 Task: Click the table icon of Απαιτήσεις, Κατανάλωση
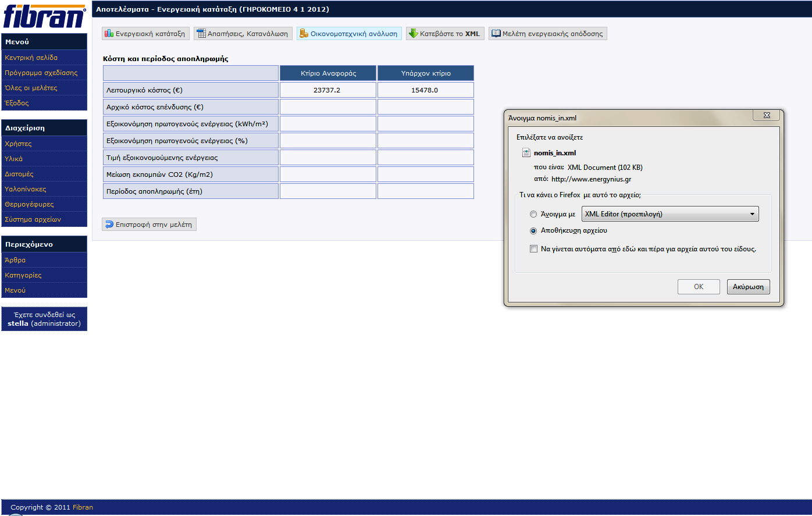[201, 34]
